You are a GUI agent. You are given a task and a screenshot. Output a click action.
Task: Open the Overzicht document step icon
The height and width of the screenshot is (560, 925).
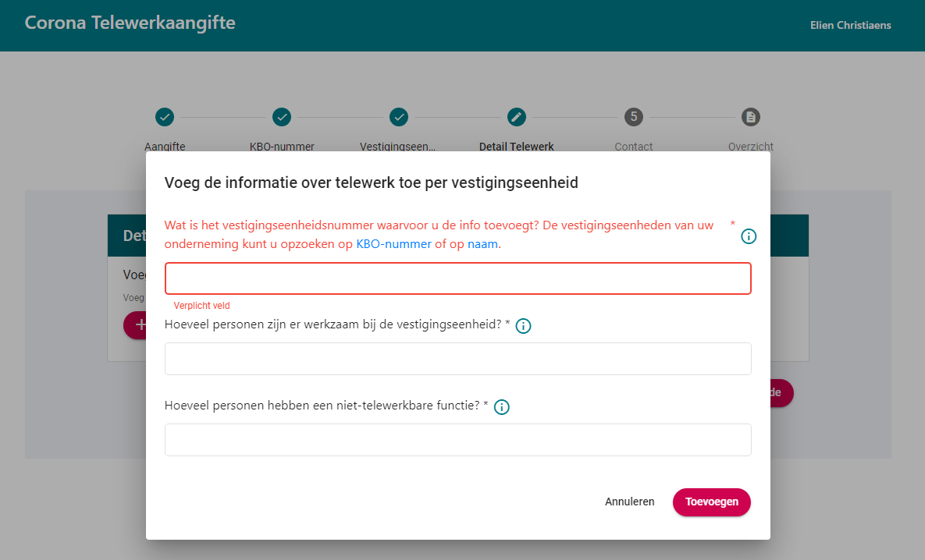click(x=750, y=117)
